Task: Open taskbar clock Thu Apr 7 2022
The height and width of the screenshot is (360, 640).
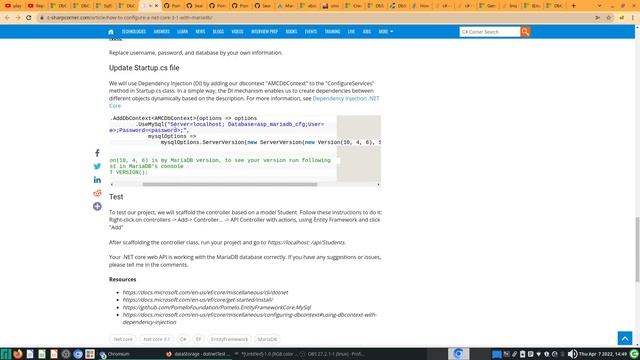Action: click(x=602, y=354)
